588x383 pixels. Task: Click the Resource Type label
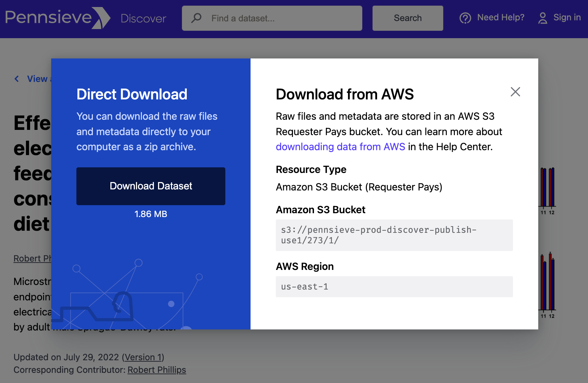click(x=311, y=169)
